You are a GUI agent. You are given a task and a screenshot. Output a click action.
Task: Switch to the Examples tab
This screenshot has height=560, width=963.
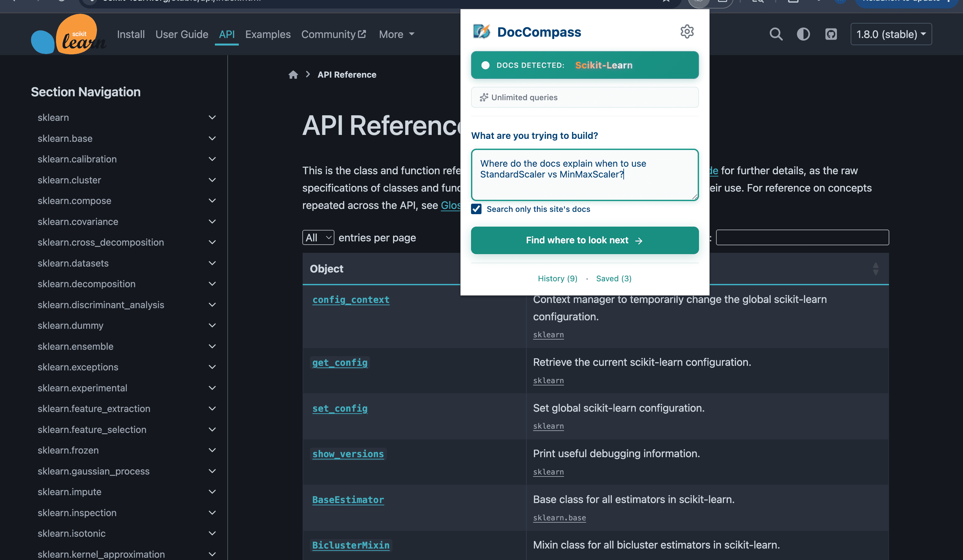[268, 34]
